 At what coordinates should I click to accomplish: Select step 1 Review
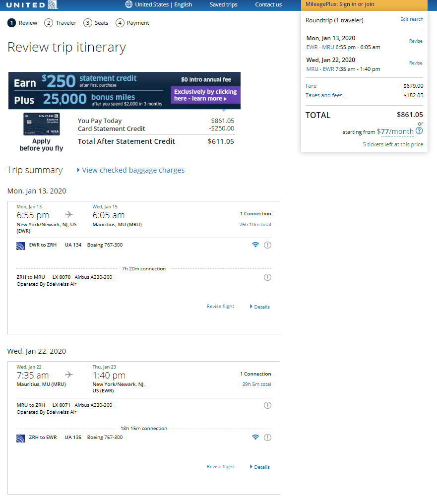click(x=22, y=23)
